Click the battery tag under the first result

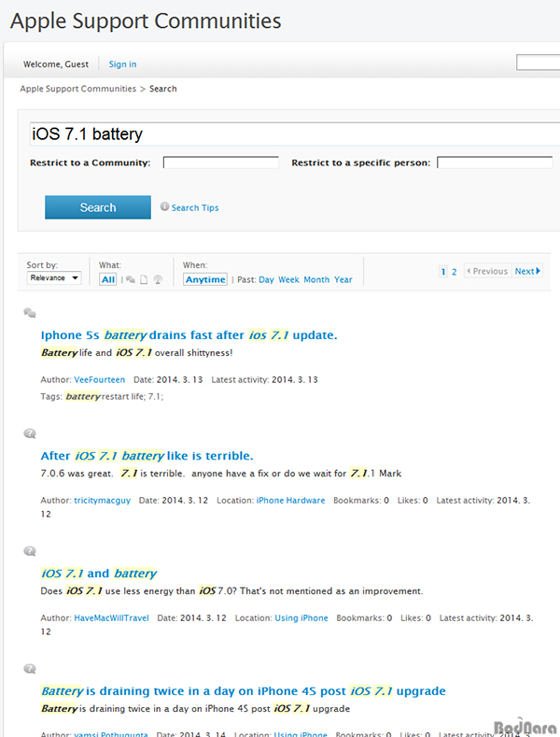tap(83, 396)
